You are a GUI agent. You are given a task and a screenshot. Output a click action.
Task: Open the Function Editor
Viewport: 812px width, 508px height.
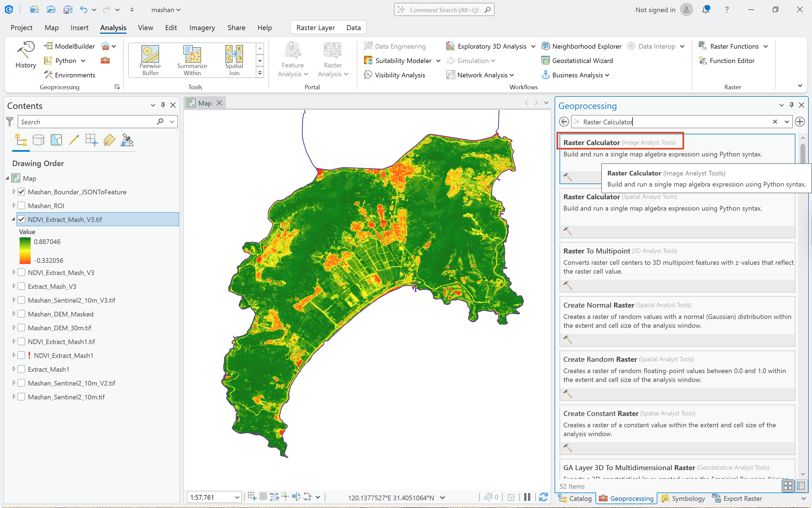(x=727, y=61)
